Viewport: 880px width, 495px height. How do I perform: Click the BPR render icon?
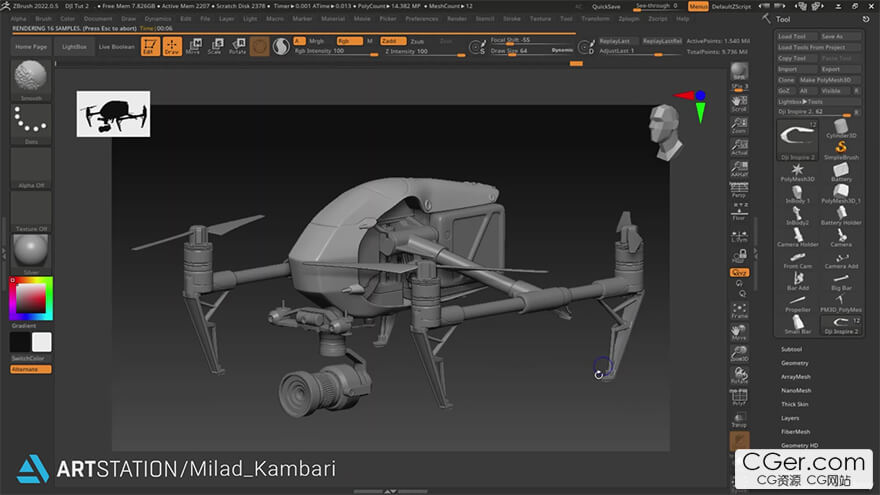click(739, 71)
